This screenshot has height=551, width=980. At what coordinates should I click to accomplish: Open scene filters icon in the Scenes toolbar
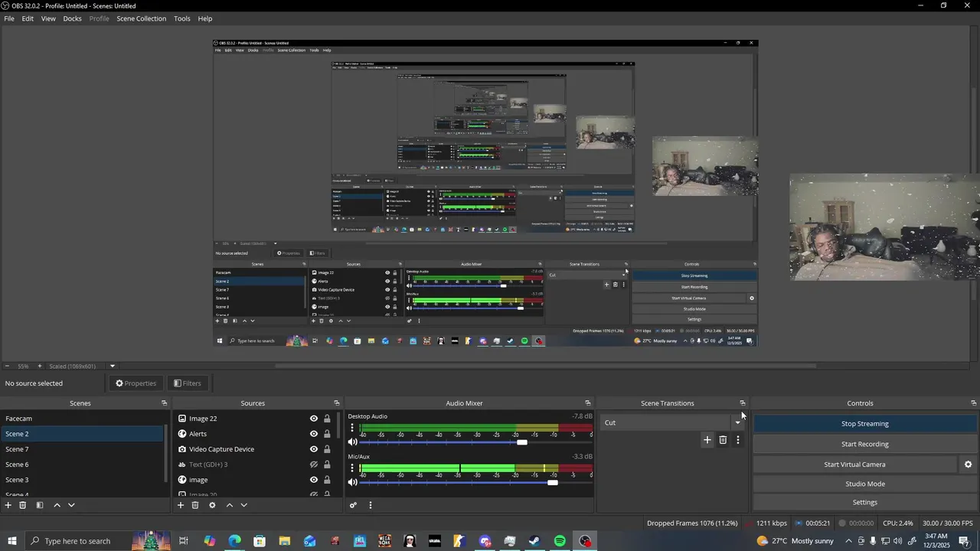coord(40,505)
